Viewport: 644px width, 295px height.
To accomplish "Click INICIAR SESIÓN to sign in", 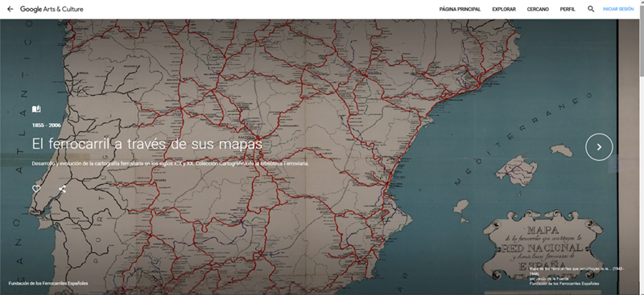I will point(618,10).
